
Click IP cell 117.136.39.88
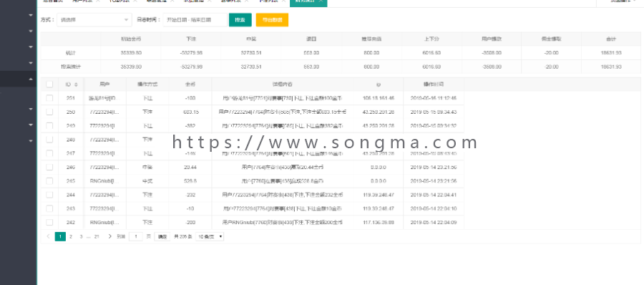(379, 223)
